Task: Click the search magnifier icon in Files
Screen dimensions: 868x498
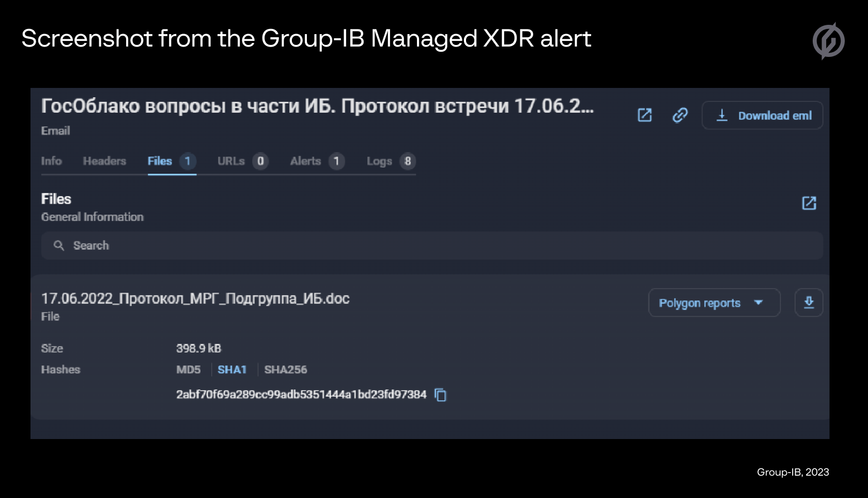Action: (58, 246)
